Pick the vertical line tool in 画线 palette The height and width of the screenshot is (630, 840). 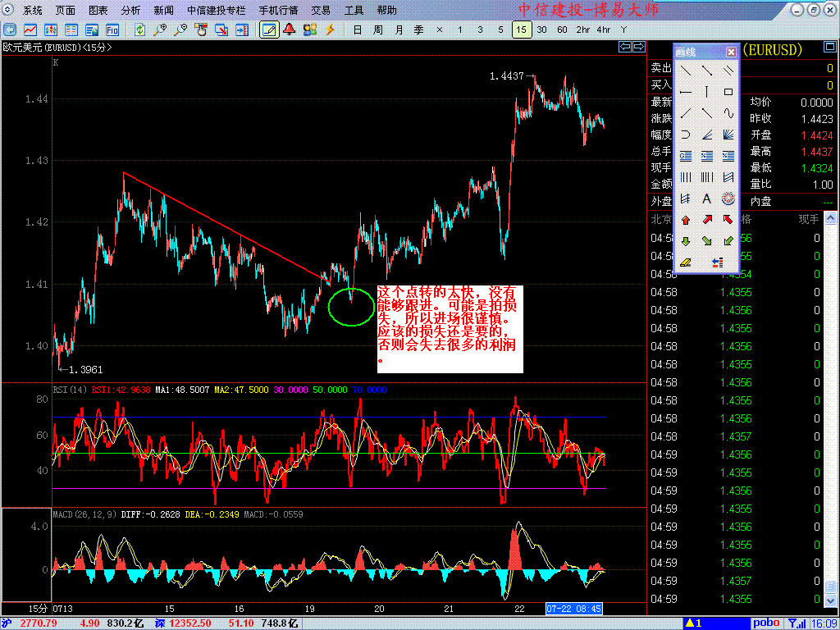(x=706, y=92)
